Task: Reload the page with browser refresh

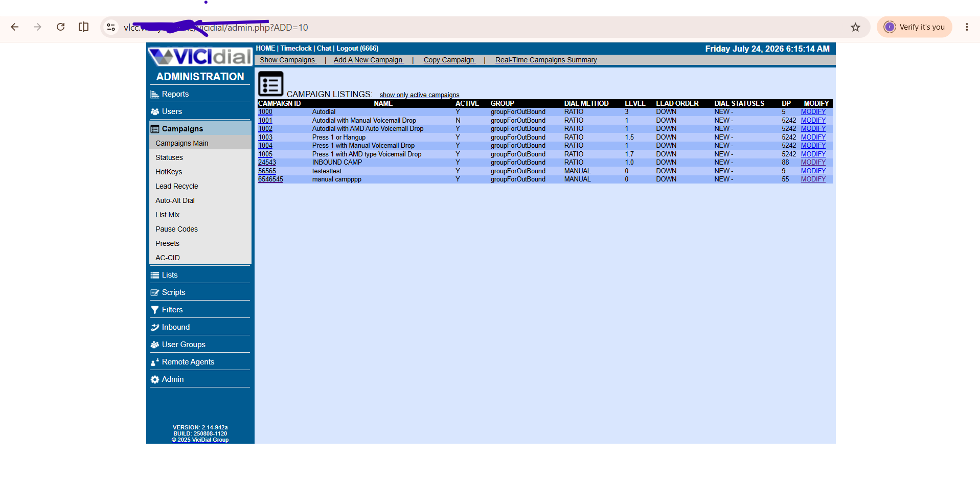Action: 60,27
